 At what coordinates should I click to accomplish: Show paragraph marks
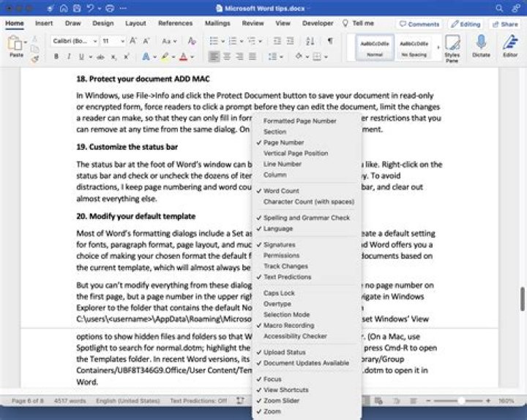coord(330,41)
